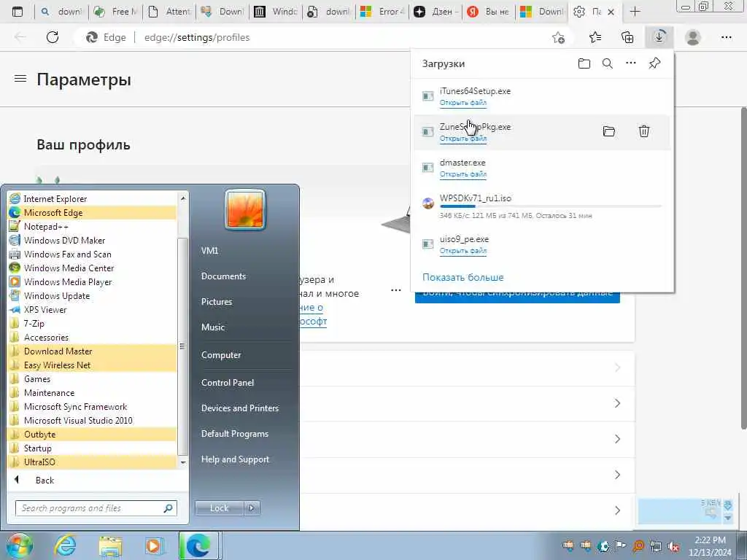The height and width of the screenshot is (560, 747).
Task: Expand Download Master folder
Action: pyautogui.click(x=93, y=351)
